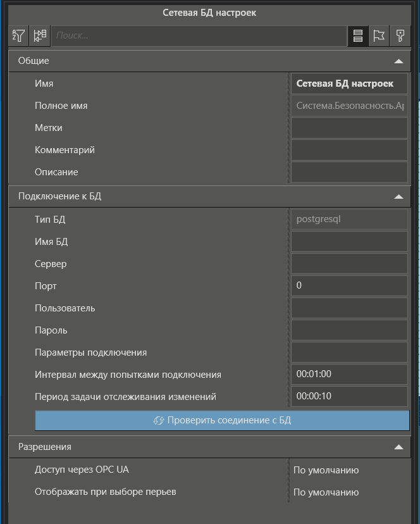This screenshot has width=420, height=524.
Task: Focus the Сервер input field
Action: [x=349, y=264]
